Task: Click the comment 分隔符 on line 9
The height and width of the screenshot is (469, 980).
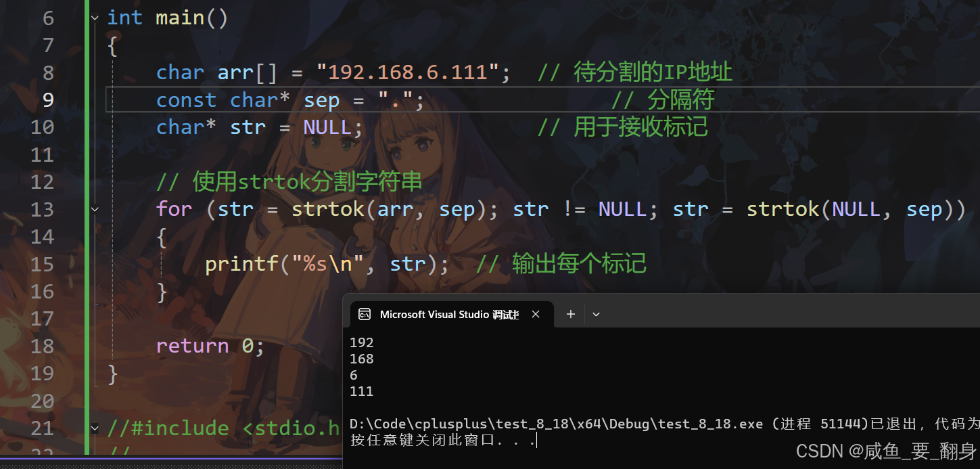Action: [x=663, y=100]
